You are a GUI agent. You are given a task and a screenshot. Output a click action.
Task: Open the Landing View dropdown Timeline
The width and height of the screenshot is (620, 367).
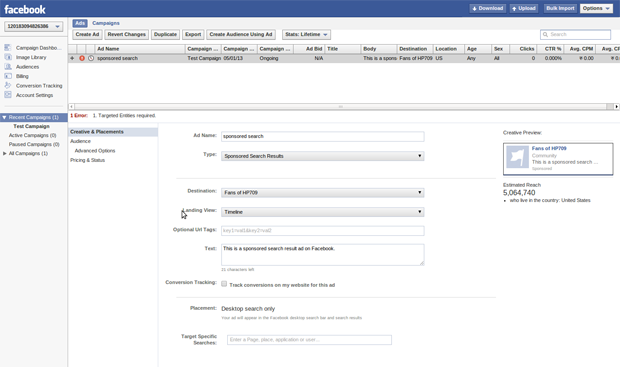[323, 212]
